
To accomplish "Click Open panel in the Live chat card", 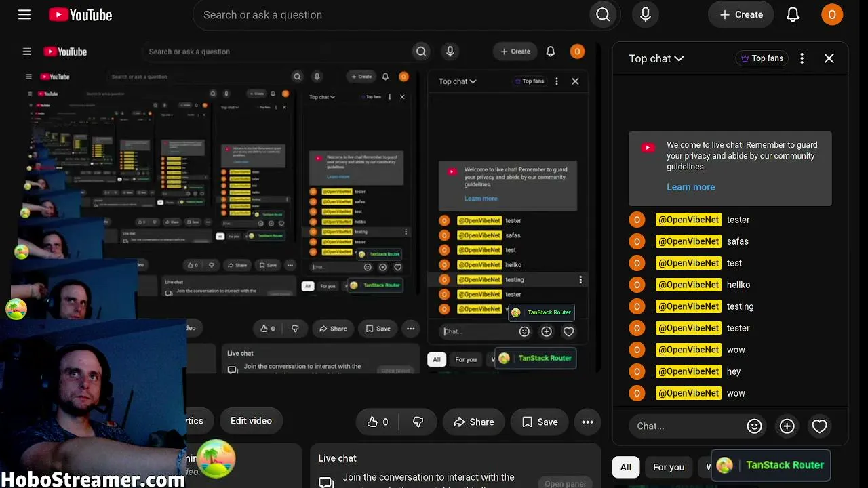I will coord(565,483).
